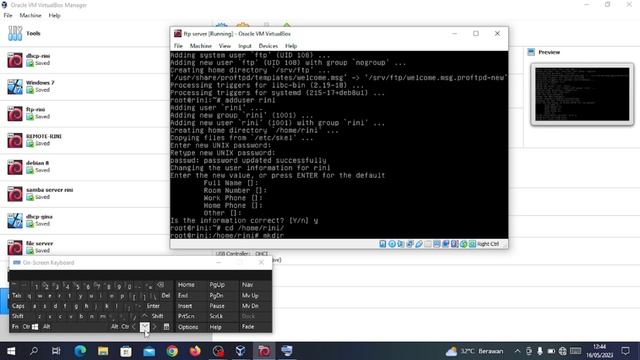Open the Machine menu in VirtualBox Manager
640x360 pixels.
coord(30,16)
